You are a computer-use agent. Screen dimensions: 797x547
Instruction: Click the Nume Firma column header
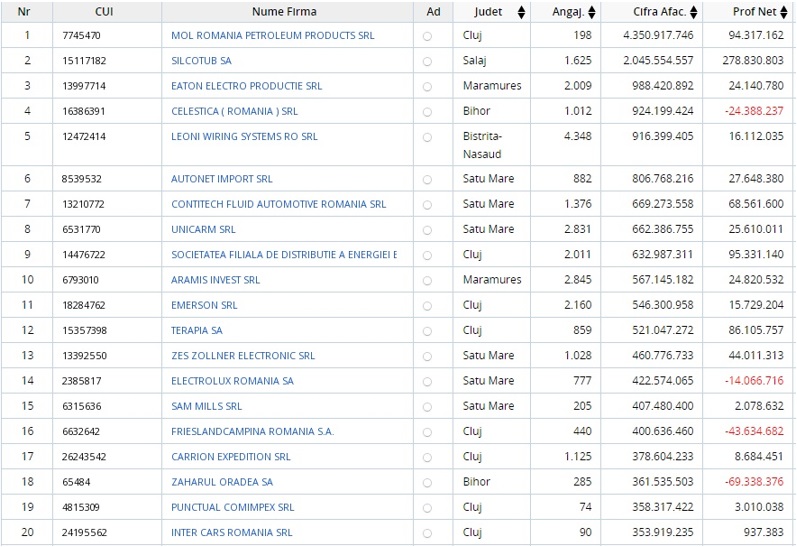(284, 13)
